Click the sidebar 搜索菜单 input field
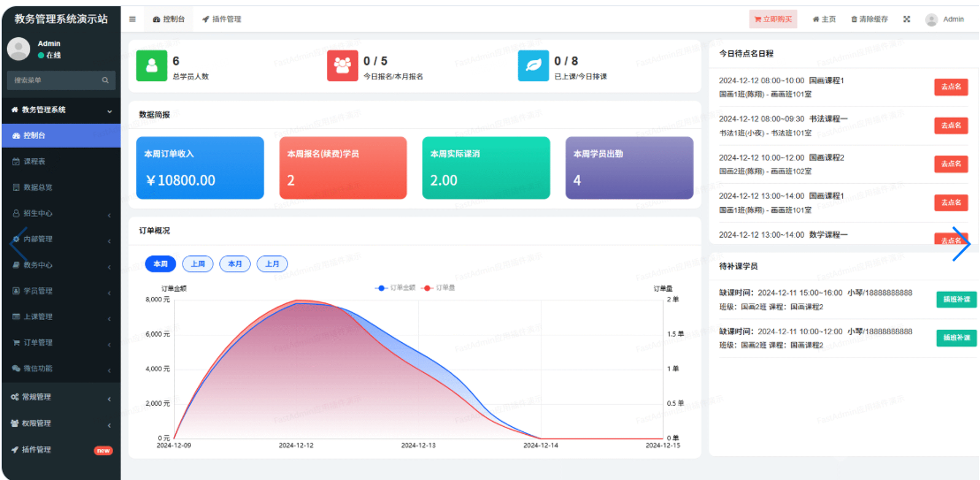 (x=53, y=80)
